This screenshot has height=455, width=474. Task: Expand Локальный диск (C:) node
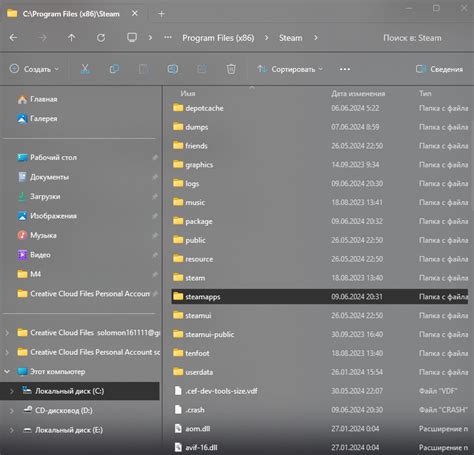click(x=12, y=391)
